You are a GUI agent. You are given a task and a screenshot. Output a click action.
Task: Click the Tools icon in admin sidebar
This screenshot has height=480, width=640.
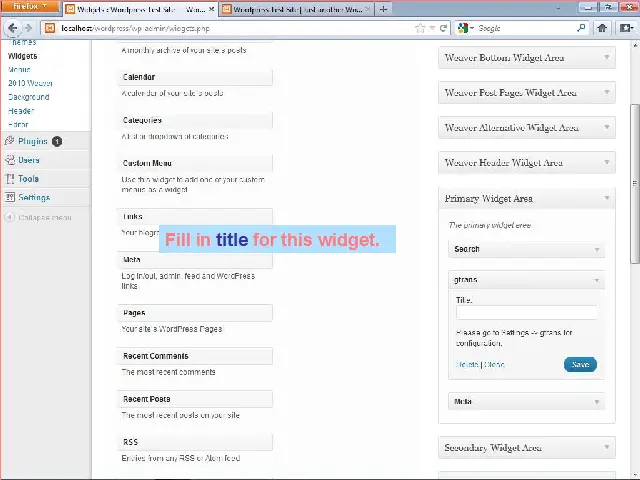(x=9, y=179)
